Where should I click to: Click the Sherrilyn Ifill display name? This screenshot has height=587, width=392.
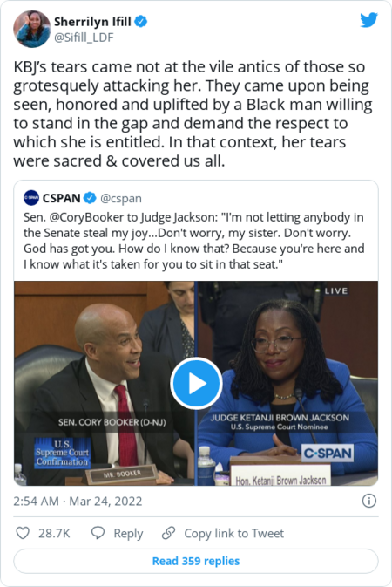(92, 22)
